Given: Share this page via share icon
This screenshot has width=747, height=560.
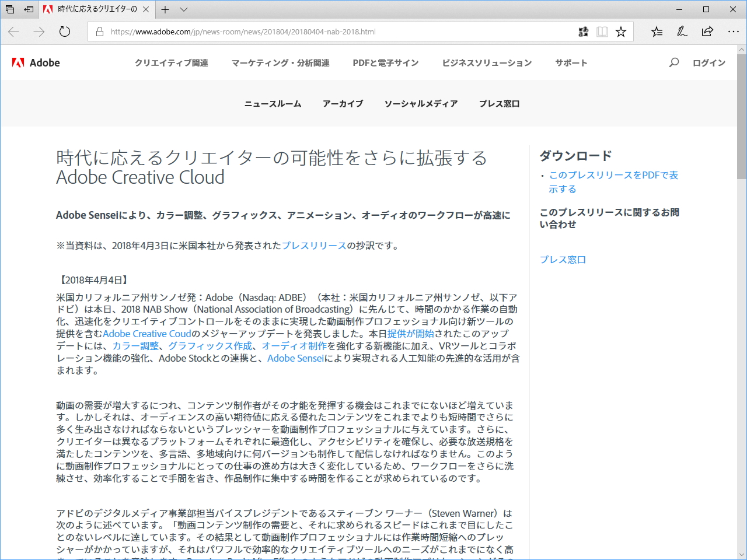Looking at the screenshot, I should (x=707, y=32).
